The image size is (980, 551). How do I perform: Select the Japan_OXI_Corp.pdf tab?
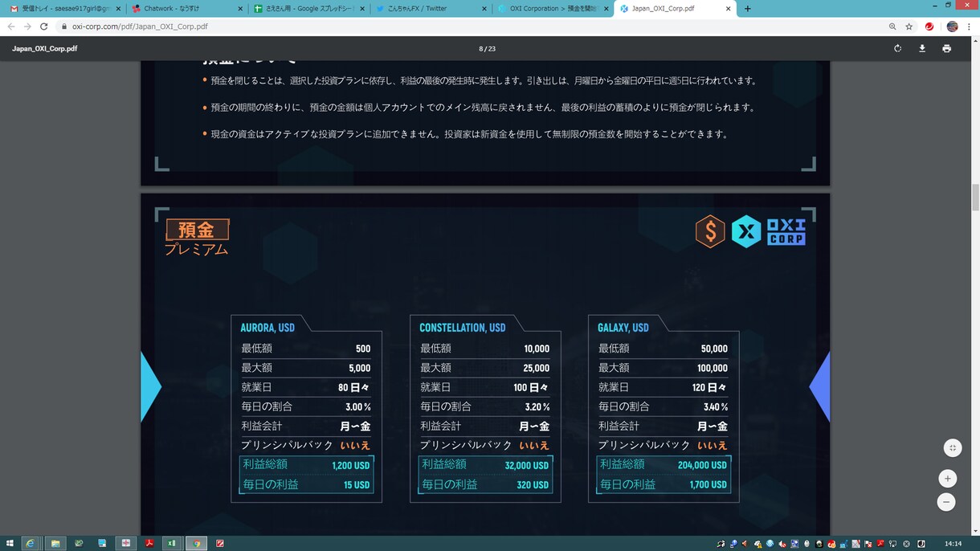tap(675, 9)
